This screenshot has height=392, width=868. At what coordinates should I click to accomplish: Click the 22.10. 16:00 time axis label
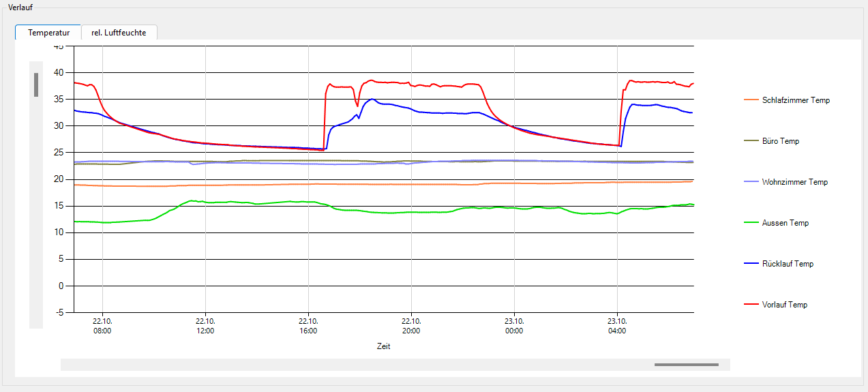pos(308,326)
